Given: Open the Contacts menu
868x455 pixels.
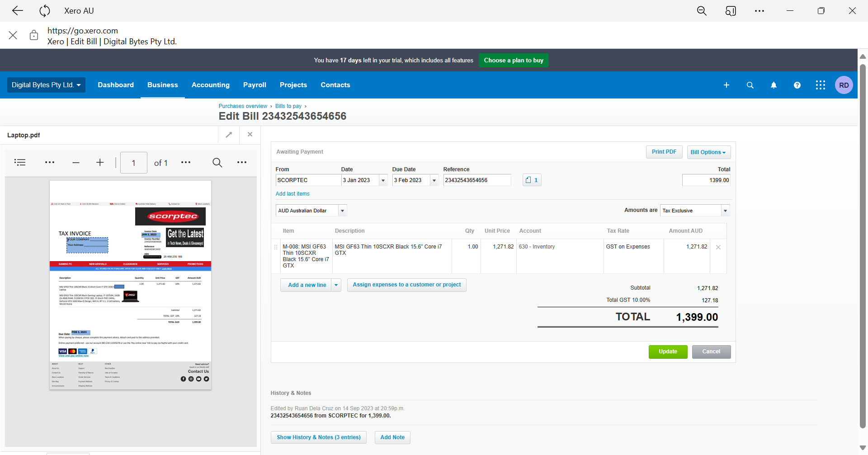Looking at the screenshot, I should click(x=335, y=85).
